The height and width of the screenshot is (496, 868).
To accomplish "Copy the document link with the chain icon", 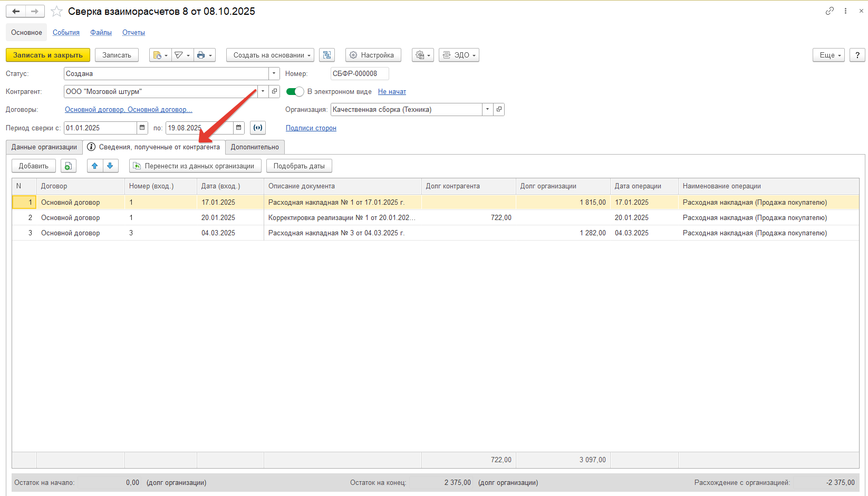I will click(x=830, y=11).
